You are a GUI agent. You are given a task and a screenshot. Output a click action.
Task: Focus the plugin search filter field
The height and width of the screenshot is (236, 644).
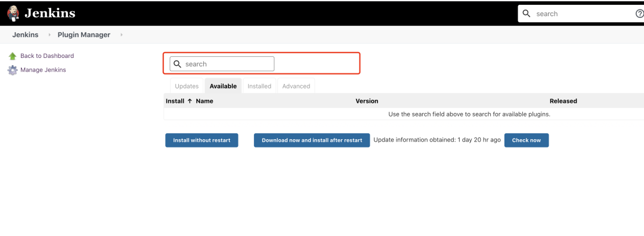pos(222,64)
